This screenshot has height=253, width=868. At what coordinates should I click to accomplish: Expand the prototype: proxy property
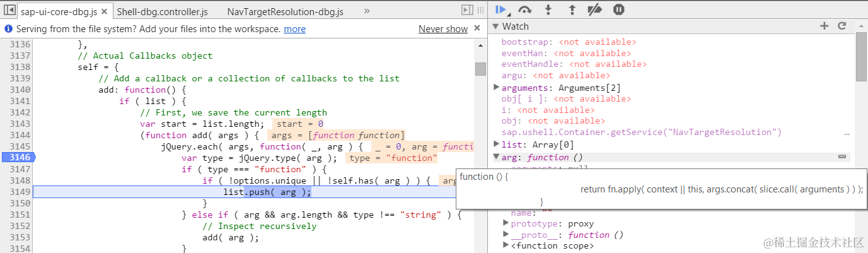point(506,223)
